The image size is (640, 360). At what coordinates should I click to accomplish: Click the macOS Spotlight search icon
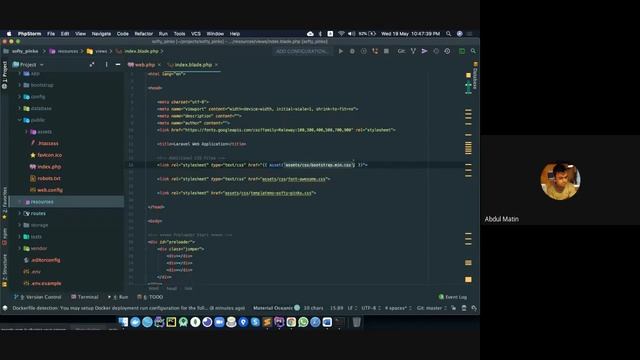pyautogui.click(x=448, y=34)
